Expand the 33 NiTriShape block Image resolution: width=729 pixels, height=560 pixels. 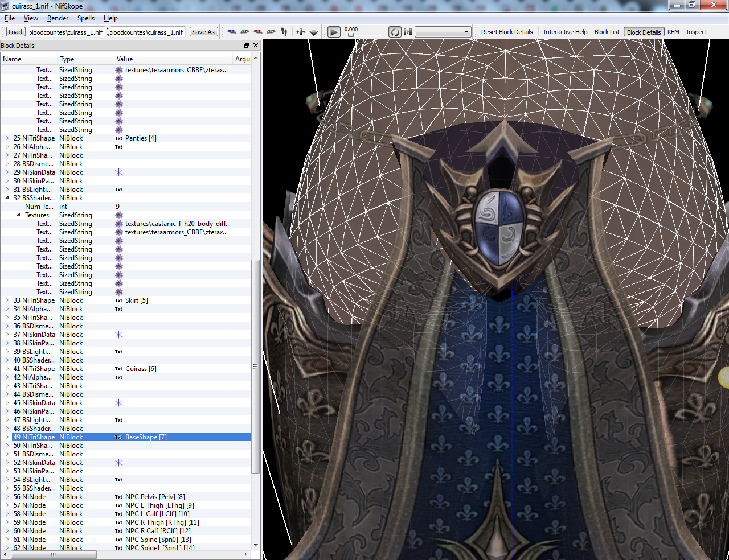coord(7,300)
